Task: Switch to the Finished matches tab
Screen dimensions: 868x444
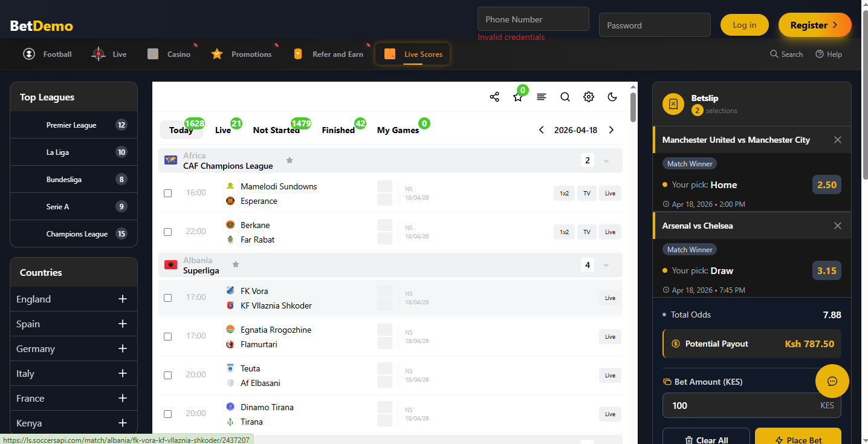Action: point(338,129)
